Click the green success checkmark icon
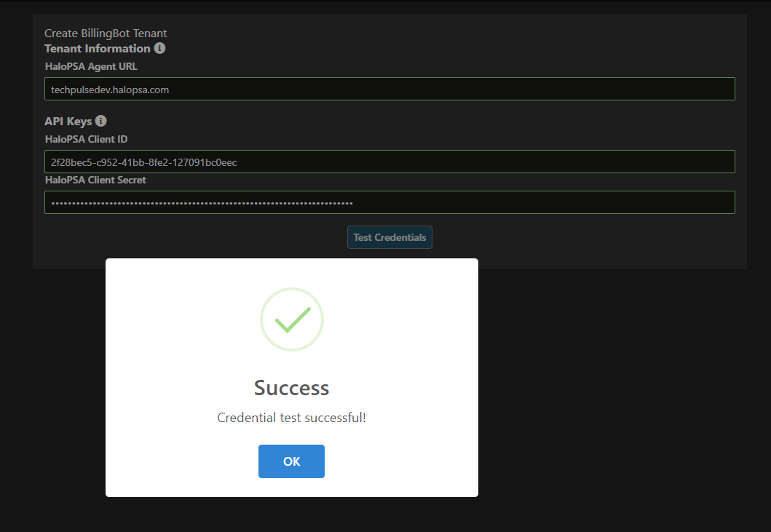The height and width of the screenshot is (532, 771). coord(292,319)
